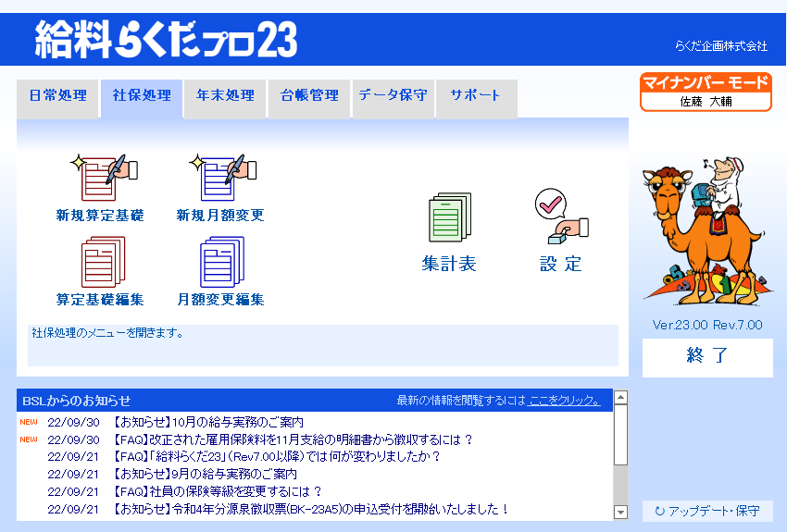The image size is (787, 532).
Task: Open the 新規月額変更 icon
Action: (x=223, y=178)
